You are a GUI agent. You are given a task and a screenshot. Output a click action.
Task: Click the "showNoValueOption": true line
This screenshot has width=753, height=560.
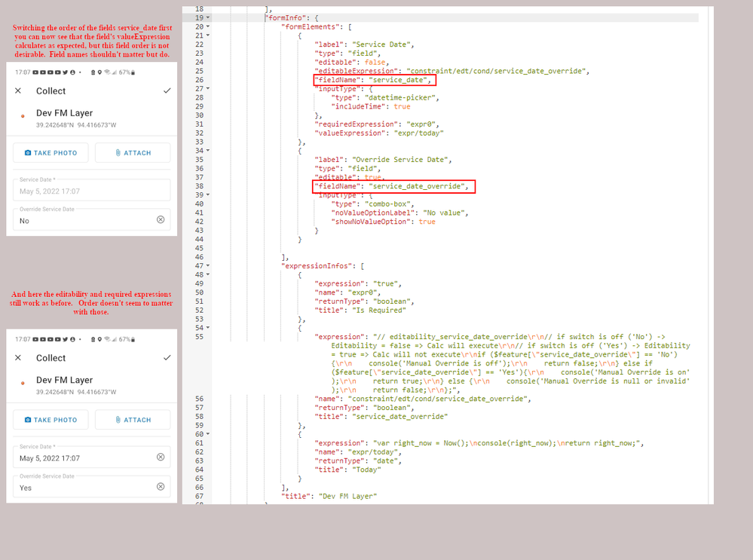click(383, 222)
